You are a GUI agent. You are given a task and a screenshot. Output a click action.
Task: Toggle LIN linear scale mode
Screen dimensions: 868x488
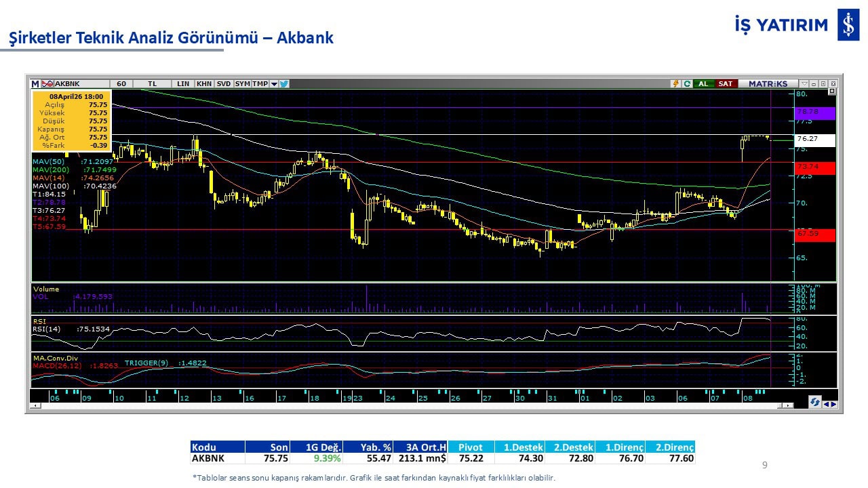(183, 84)
